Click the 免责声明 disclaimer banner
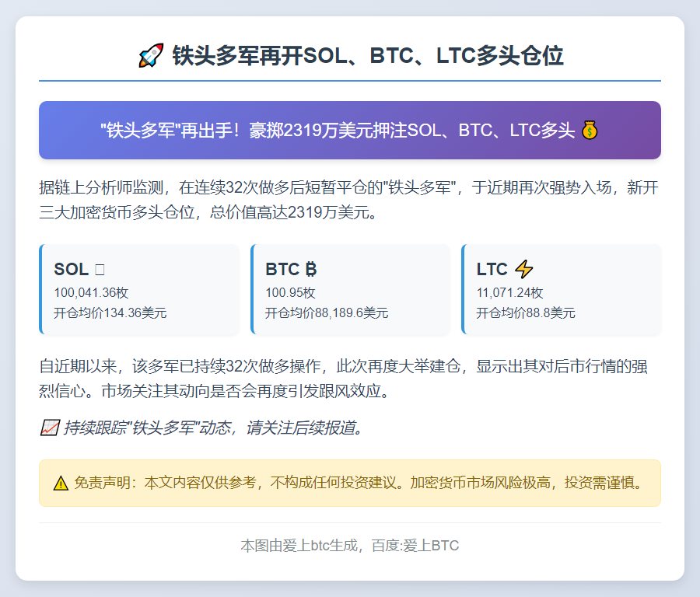This screenshot has height=597, width=700. tap(350, 484)
